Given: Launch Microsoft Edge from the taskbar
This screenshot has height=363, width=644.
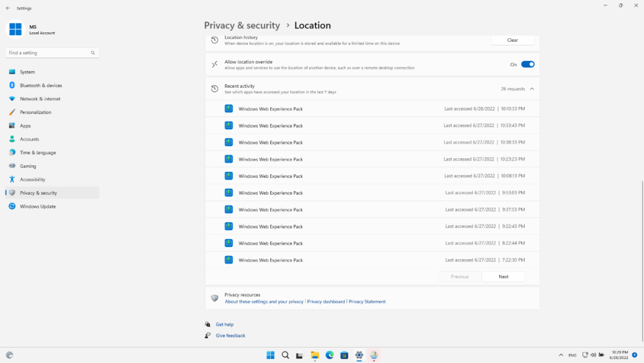Looking at the screenshot, I should pyautogui.click(x=329, y=355).
